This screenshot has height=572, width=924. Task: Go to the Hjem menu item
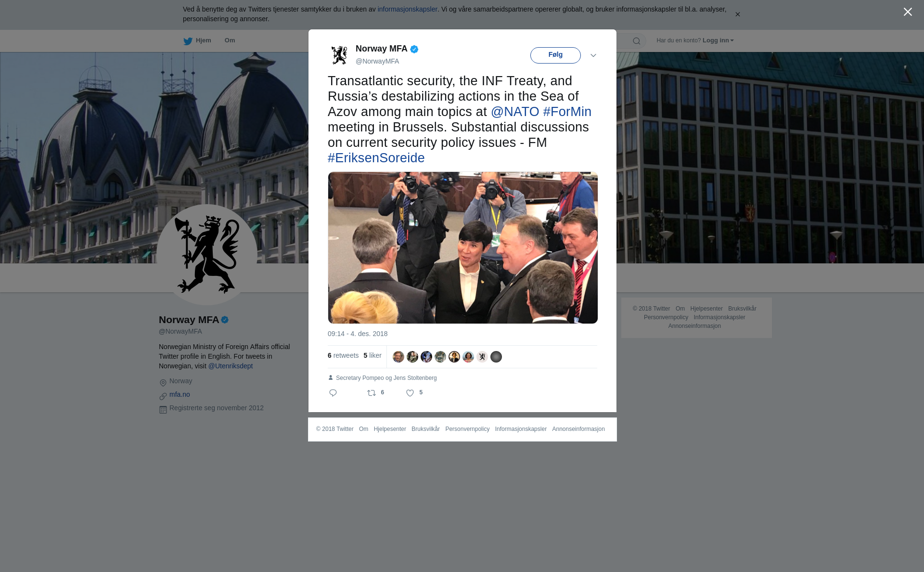203,40
